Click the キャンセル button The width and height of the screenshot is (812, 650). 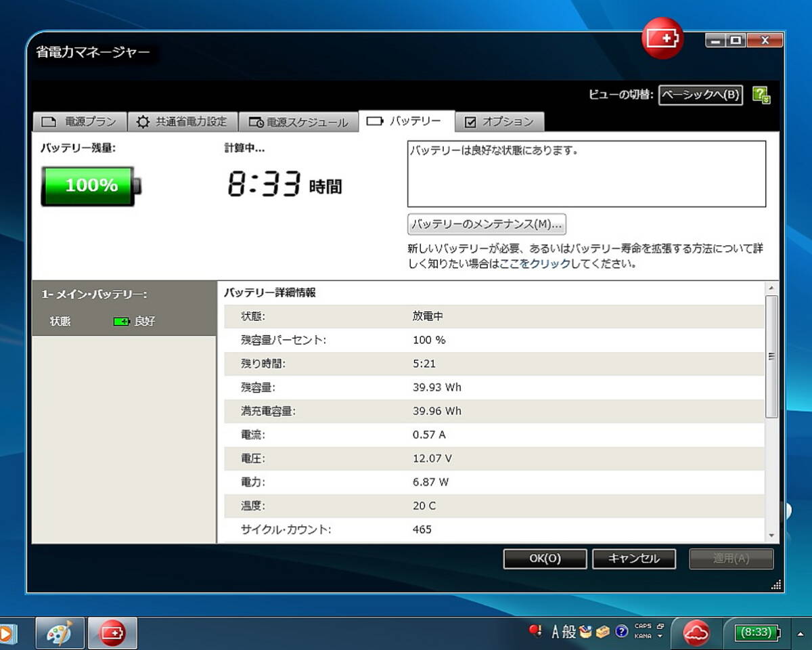coord(634,559)
